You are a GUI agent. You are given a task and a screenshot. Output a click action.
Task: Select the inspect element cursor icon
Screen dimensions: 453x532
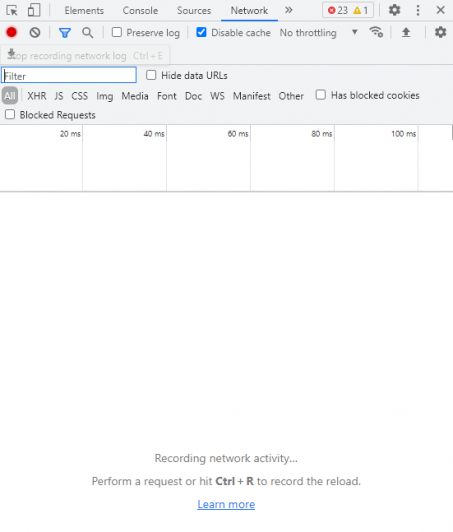pyautogui.click(x=12, y=11)
